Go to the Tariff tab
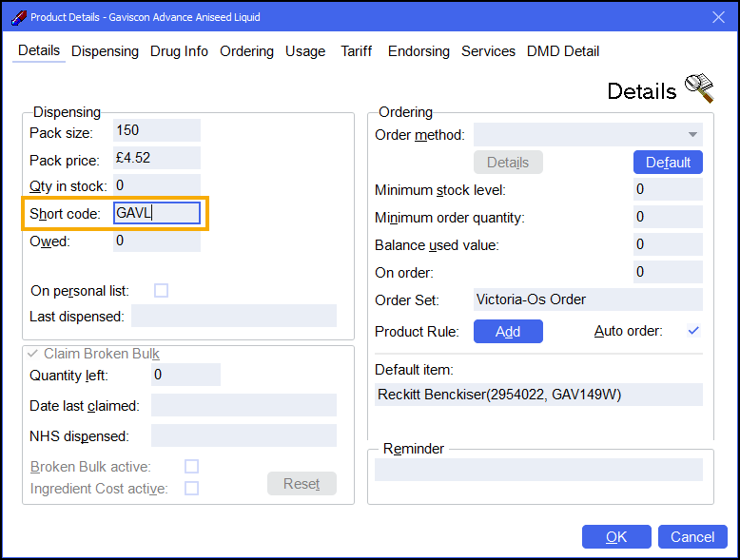 coord(357,51)
